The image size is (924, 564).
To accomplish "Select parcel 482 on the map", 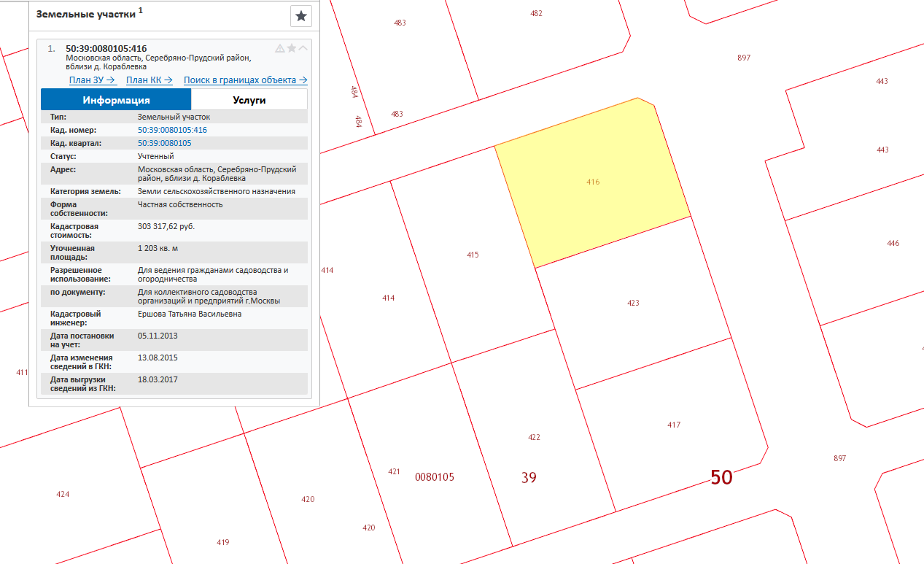I will 536,13.
